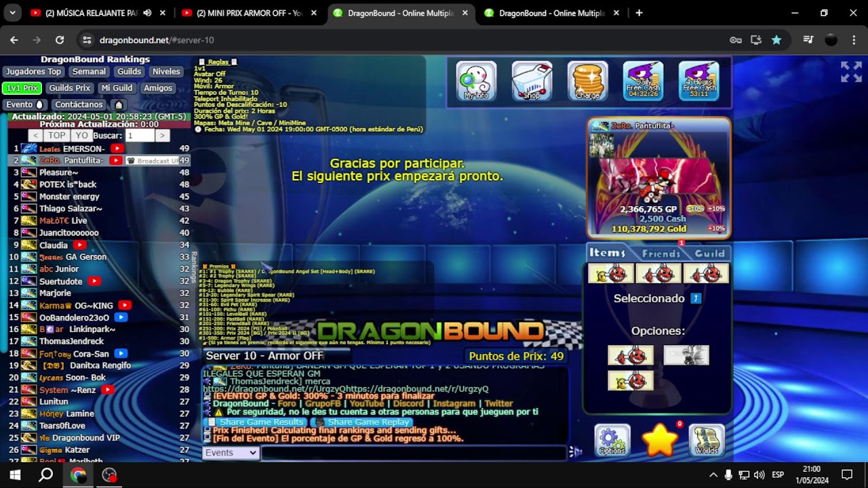Open Suertudote's YouTube icon

[94, 281]
